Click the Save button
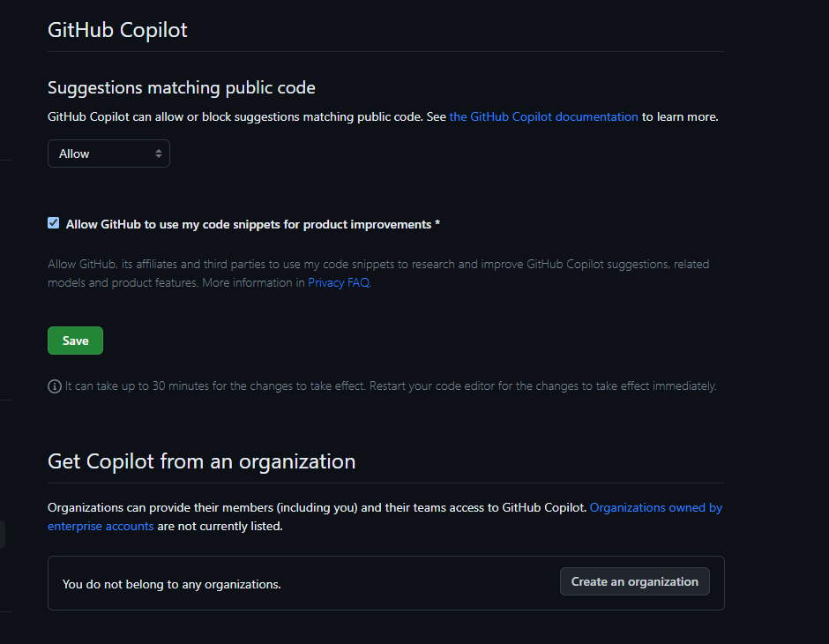Viewport: 829px width, 644px height. [75, 340]
